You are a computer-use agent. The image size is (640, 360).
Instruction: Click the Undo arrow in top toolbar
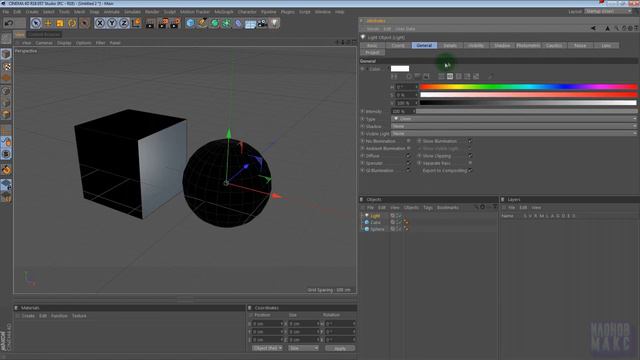point(9,23)
